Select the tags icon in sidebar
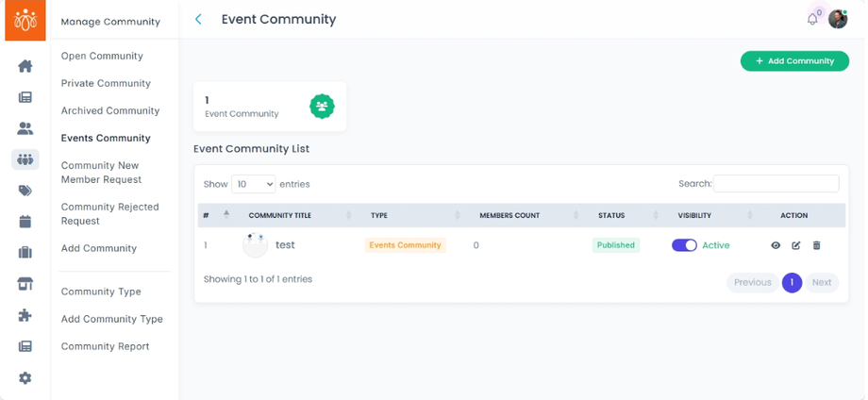868x400 pixels. coord(25,191)
